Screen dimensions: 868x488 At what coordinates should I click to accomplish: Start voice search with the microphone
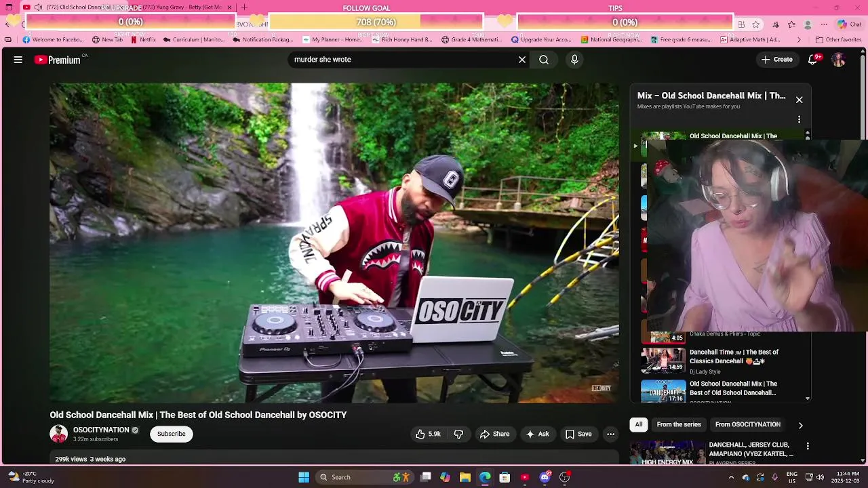(x=574, y=60)
